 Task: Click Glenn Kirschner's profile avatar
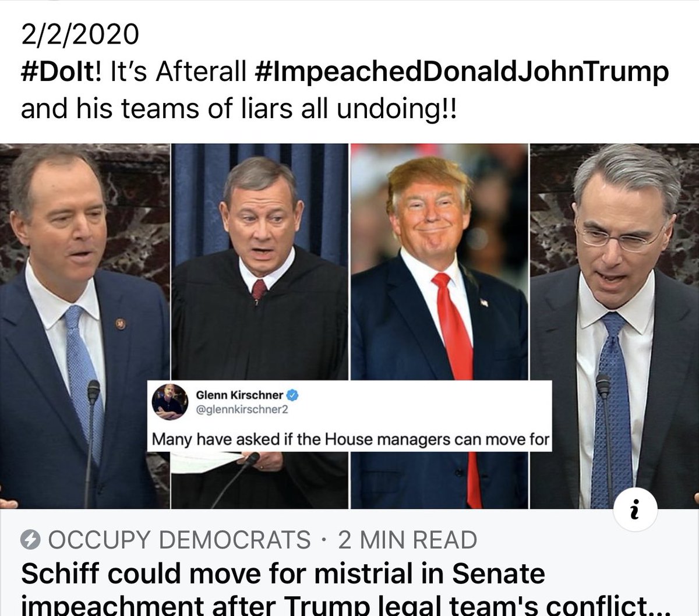(x=170, y=402)
